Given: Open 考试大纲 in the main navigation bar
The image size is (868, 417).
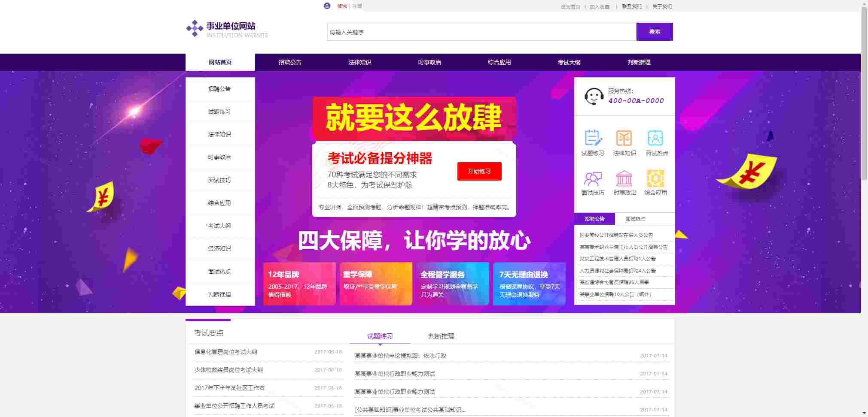Looking at the screenshot, I should point(569,62).
